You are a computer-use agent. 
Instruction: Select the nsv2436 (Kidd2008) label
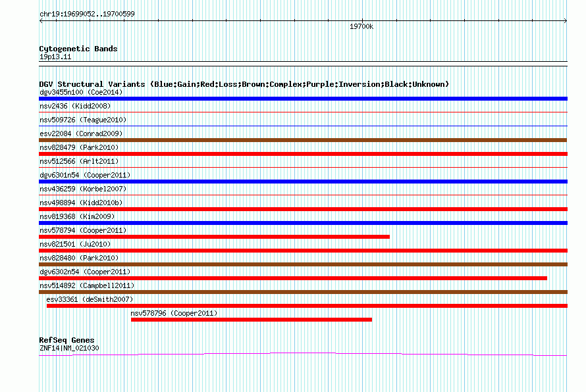pyautogui.click(x=75, y=106)
